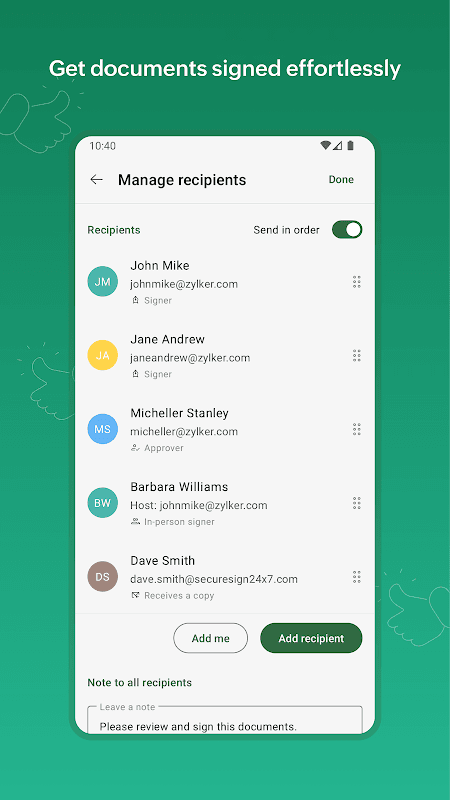Click the 10:40 clock in the status bar
Viewport: 450px width, 800px height.
[x=103, y=146]
